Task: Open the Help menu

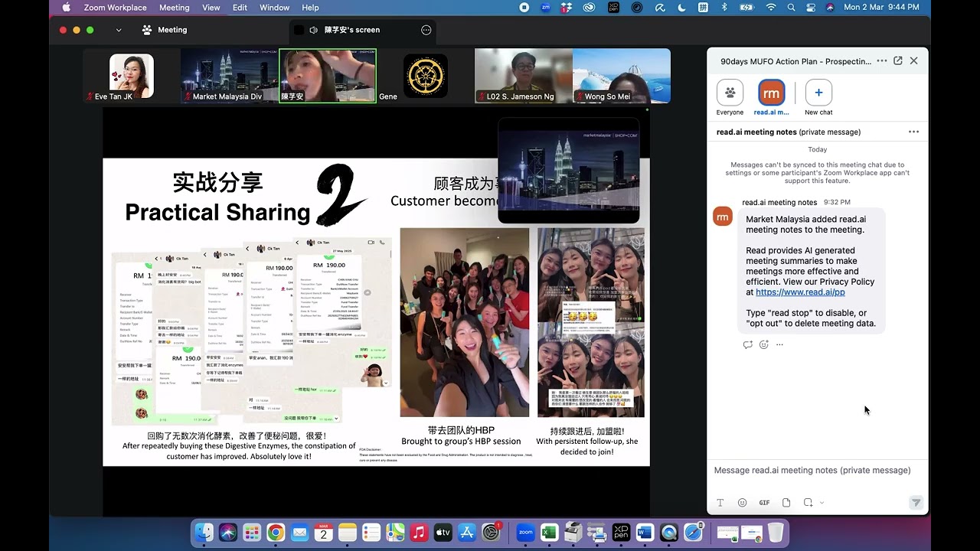Action: click(x=310, y=8)
